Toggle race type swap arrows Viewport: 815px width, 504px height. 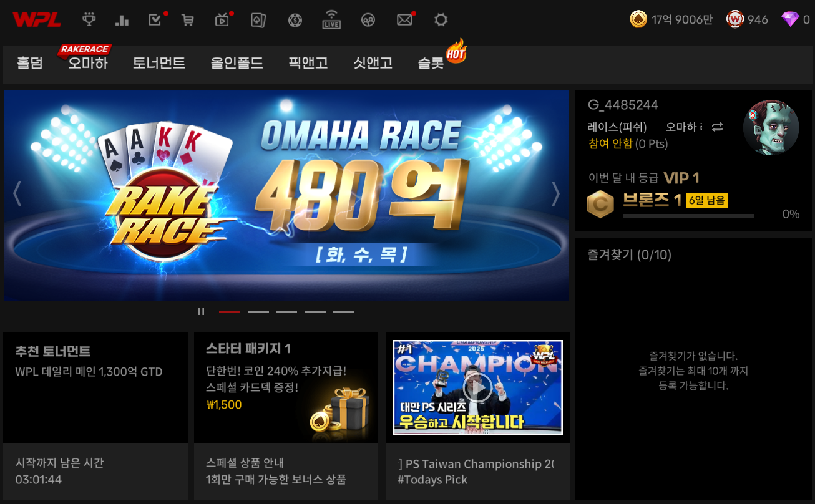point(718,127)
